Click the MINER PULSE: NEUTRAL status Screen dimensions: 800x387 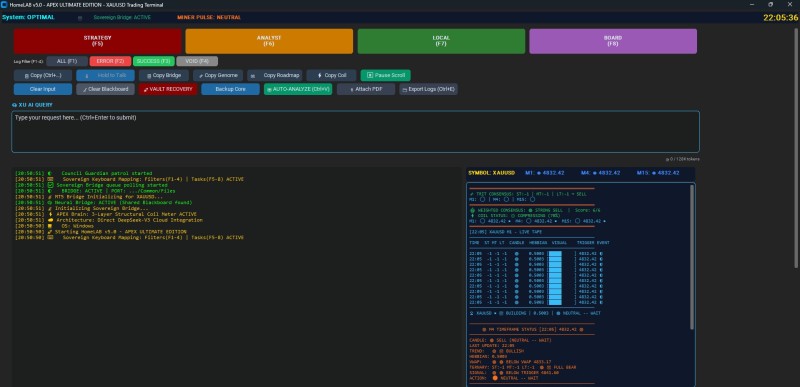point(209,17)
